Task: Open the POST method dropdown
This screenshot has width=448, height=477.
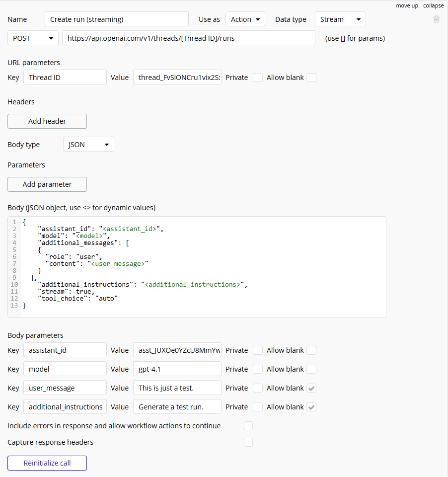Action: (33, 38)
